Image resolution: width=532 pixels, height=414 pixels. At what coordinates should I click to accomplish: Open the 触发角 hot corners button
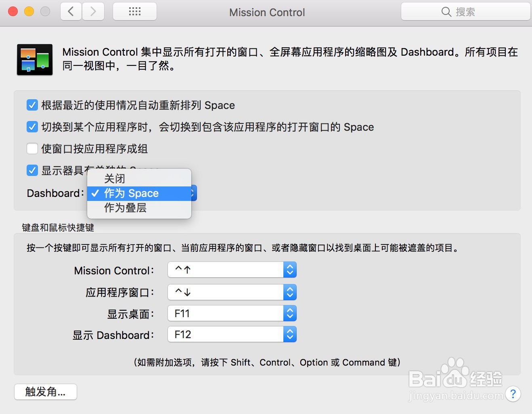[45, 392]
